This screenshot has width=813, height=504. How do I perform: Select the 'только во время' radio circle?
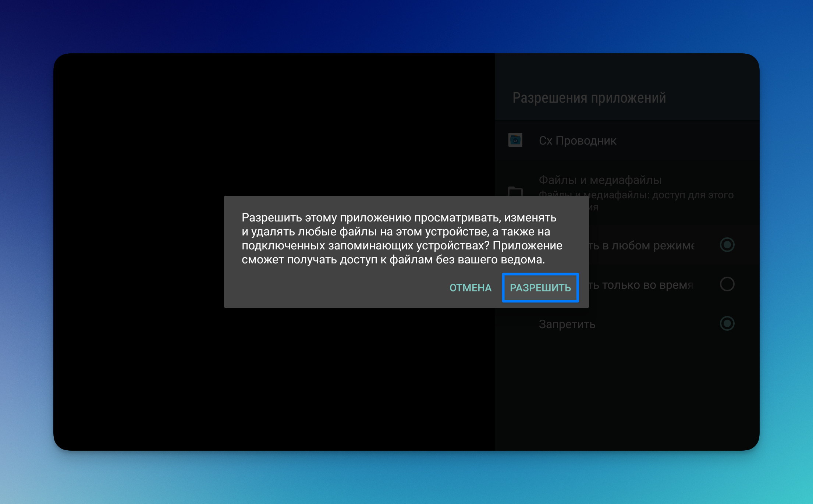point(727,284)
